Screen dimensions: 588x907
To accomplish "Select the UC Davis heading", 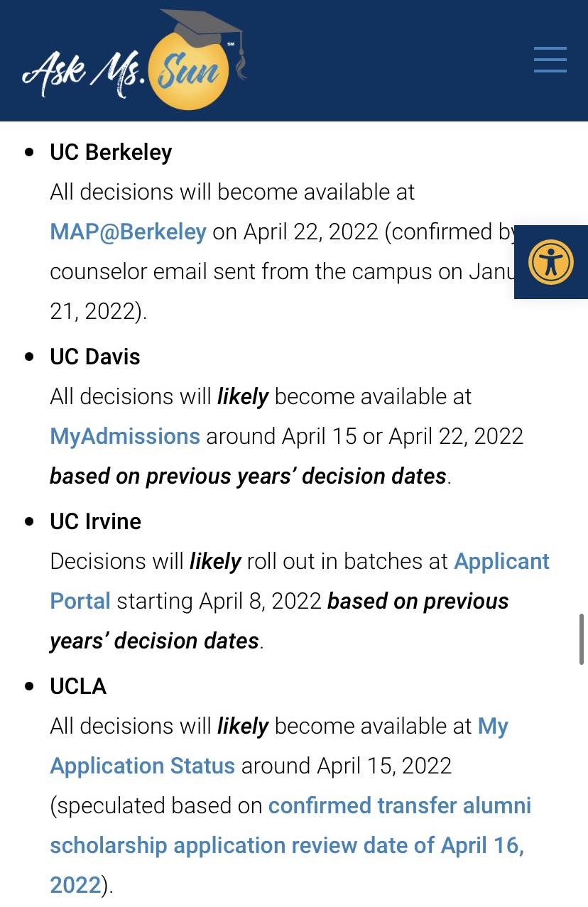I will pos(95,357).
